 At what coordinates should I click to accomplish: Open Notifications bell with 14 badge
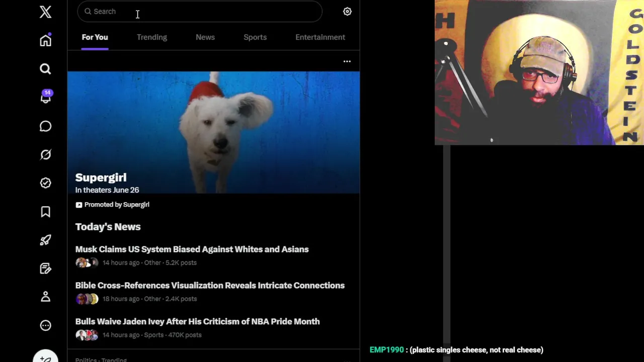coord(46,97)
